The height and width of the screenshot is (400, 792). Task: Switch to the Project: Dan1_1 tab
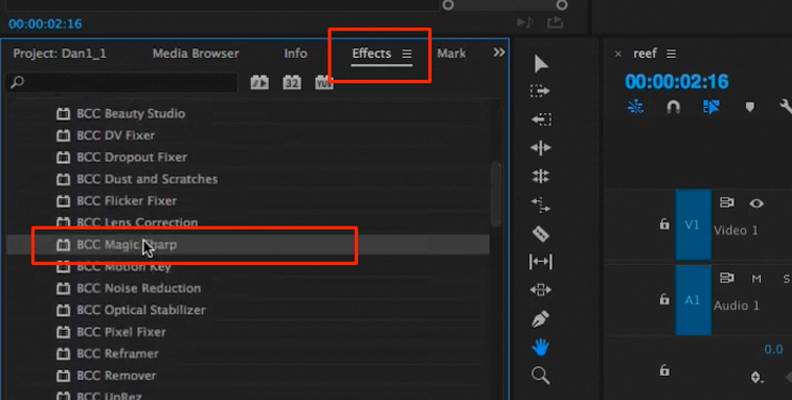[x=60, y=54]
